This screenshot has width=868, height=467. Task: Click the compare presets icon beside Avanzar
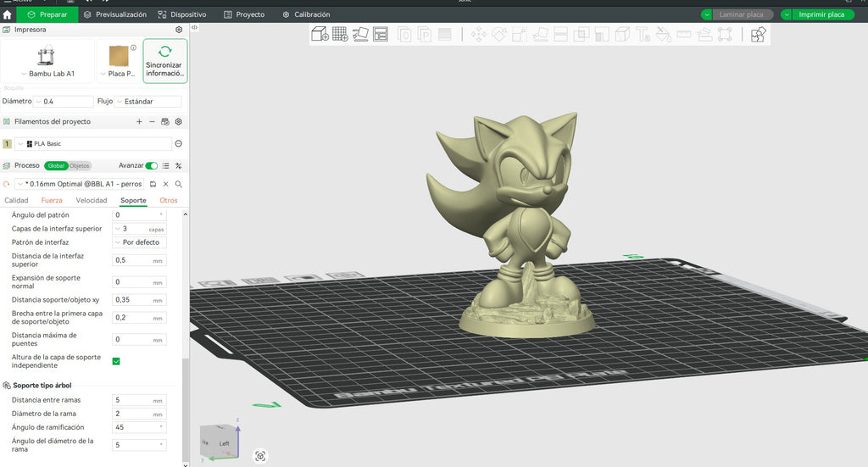tap(178, 165)
